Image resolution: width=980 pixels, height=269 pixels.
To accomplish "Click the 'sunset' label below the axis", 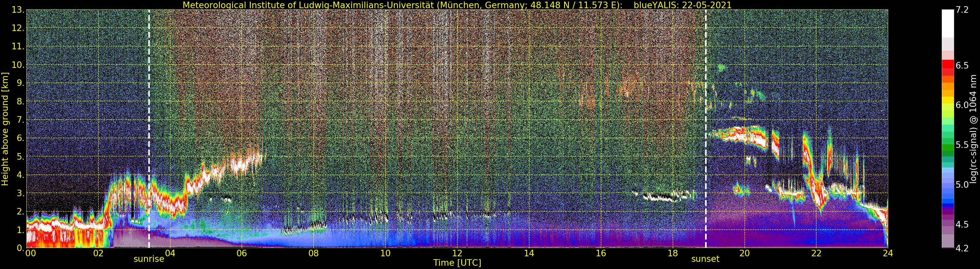I will [705, 259].
